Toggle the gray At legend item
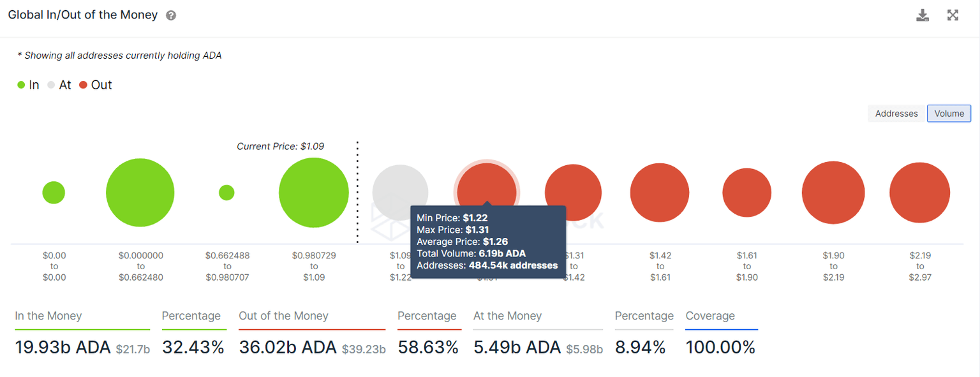 coord(59,85)
